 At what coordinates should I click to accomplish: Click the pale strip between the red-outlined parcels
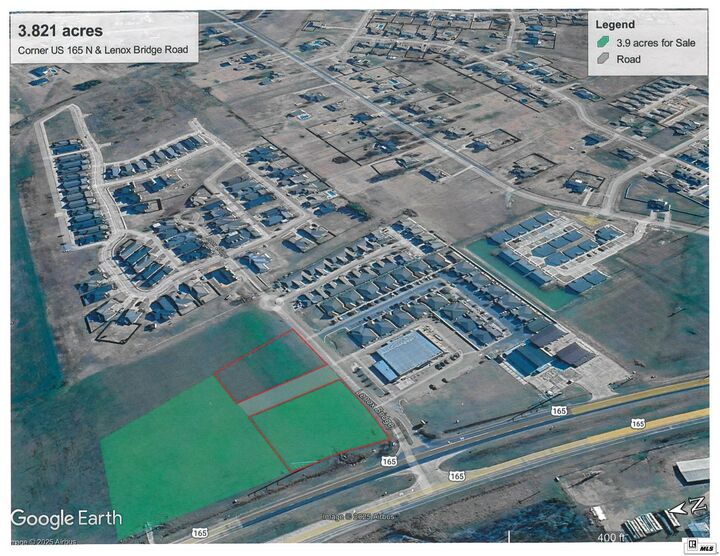point(288,390)
